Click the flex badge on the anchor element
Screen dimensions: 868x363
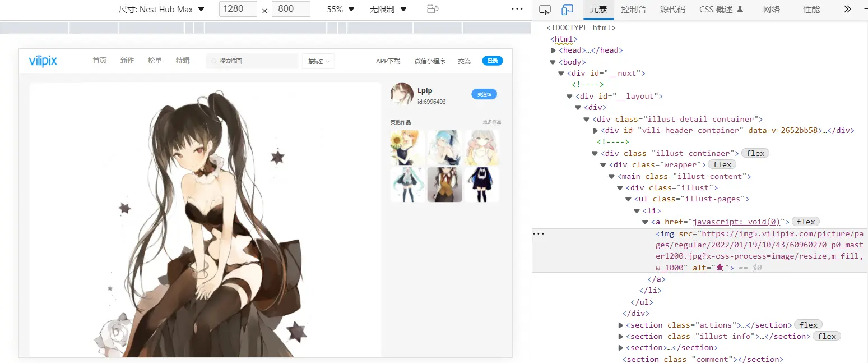(x=806, y=222)
